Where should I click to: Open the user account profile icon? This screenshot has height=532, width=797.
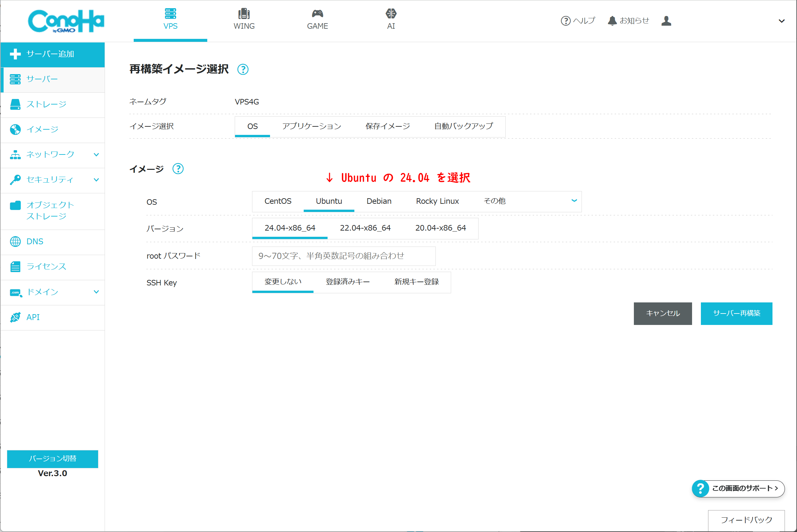click(x=666, y=21)
